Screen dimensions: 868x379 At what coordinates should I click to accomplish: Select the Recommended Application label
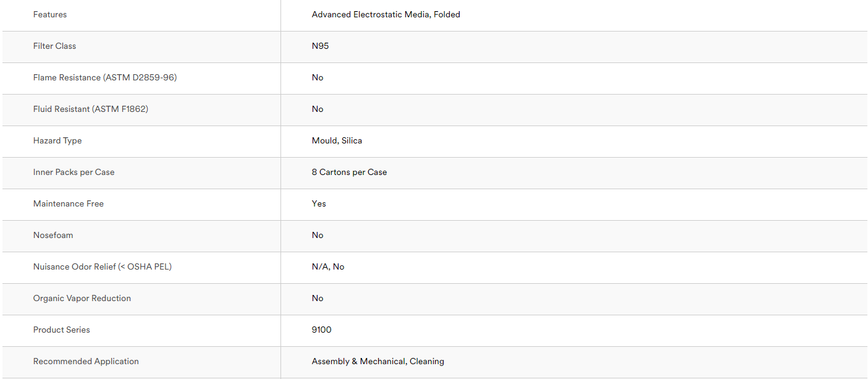(x=86, y=361)
